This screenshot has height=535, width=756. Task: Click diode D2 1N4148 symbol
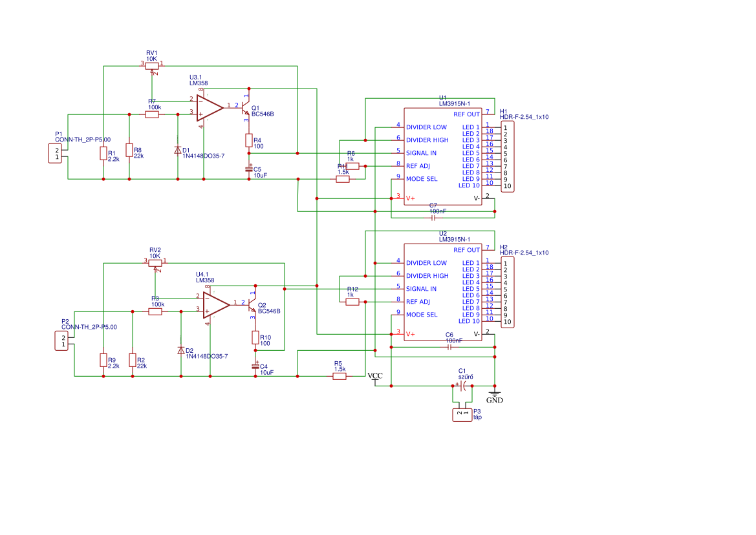181,350
